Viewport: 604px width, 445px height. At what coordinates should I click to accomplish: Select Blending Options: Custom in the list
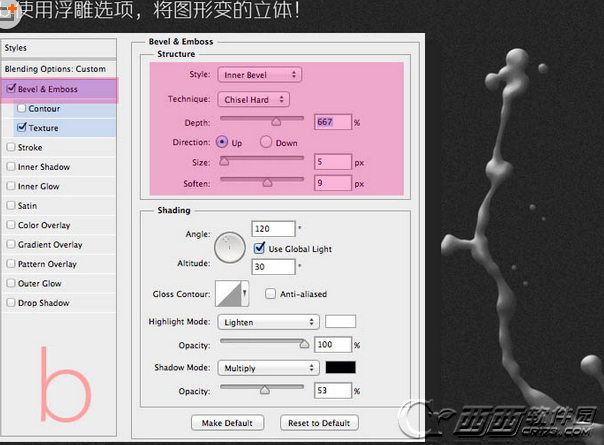[x=59, y=69]
